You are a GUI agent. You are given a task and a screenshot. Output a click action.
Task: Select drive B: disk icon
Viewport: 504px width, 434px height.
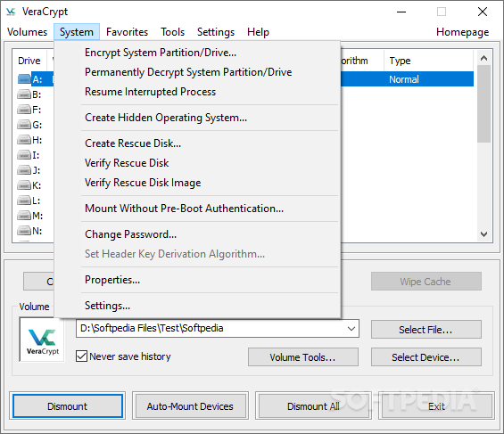click(24, 94)
